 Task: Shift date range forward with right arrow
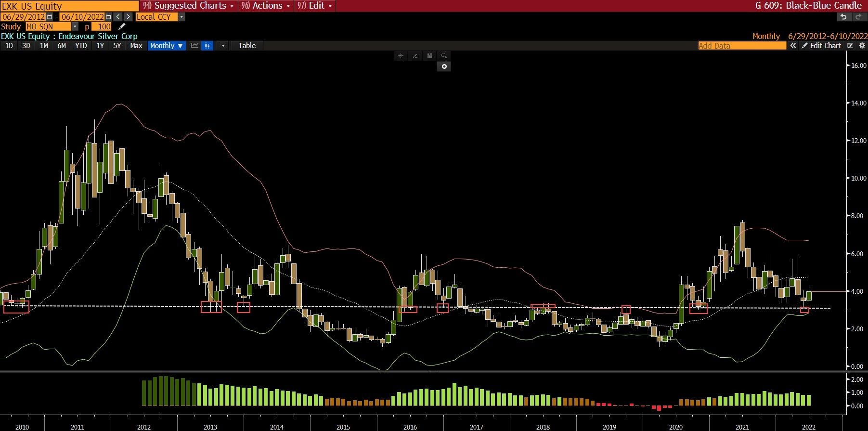128,17
